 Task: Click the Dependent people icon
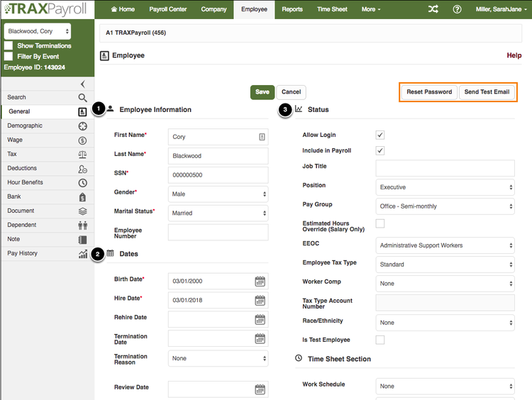point(82,226)
